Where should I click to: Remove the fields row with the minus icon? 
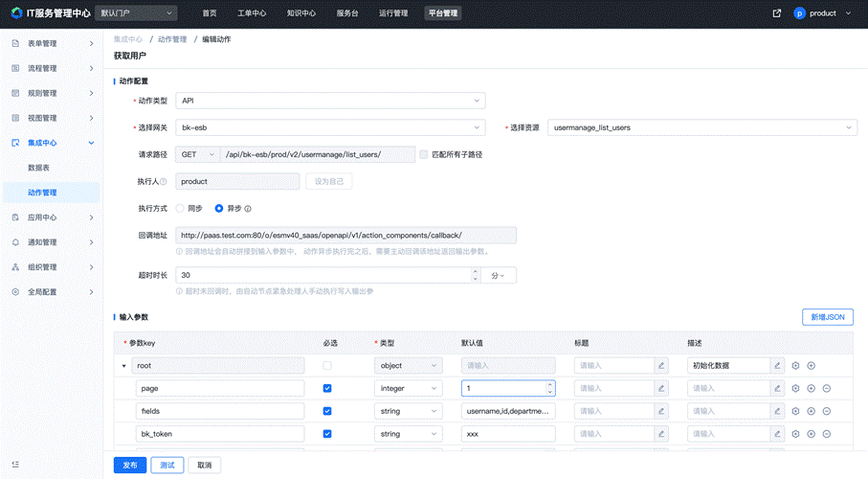[x=827, y=411]
